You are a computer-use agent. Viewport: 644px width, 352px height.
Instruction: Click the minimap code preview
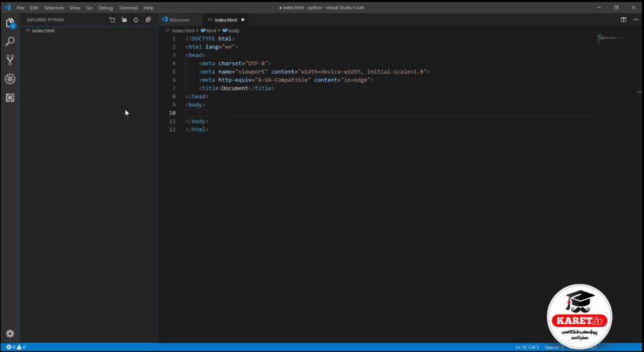click(x=609, y=38)
